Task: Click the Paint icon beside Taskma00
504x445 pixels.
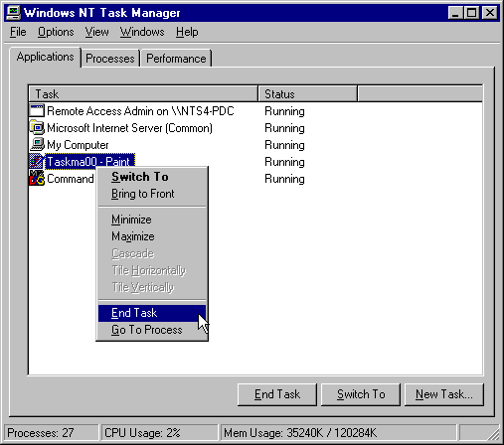Action: point(36,161)
